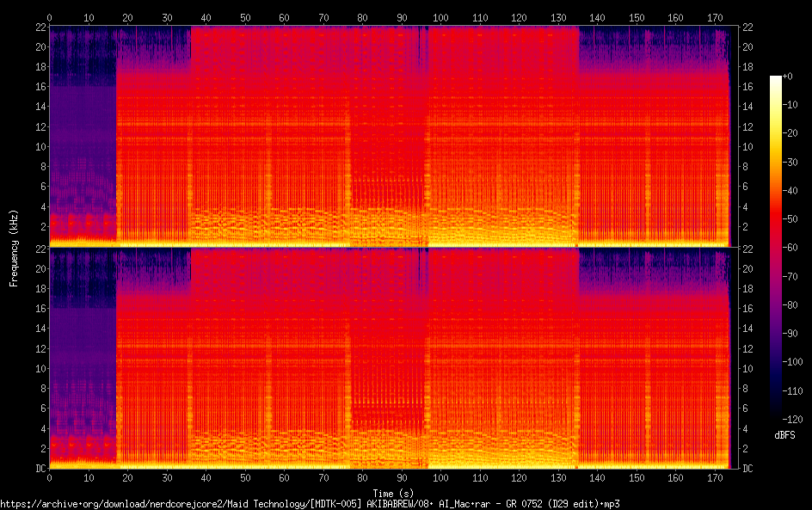Click the 0 tick on bottom time axis
This screenshot has width=812, height=510.
point(49,477)
